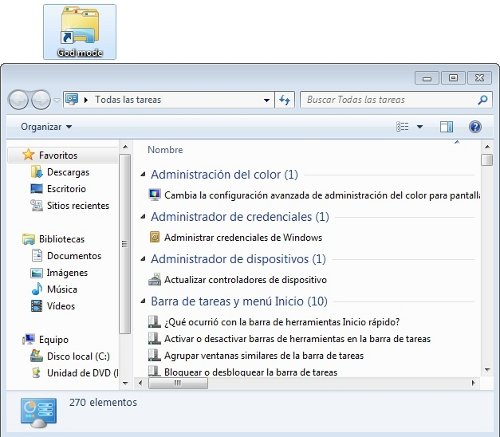Click the horizontal scroll right arrow
Screen dimensions: 500x437
click(473, 383)
